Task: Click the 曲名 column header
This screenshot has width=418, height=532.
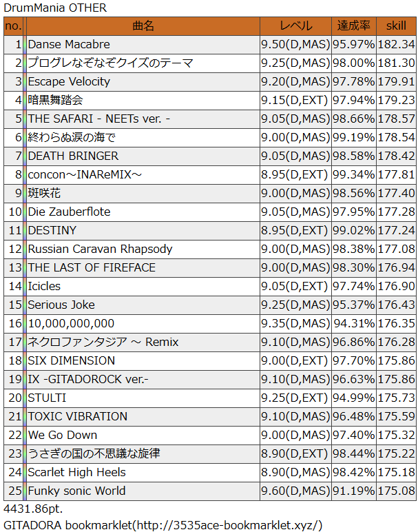Action: [x=143, y=26]
